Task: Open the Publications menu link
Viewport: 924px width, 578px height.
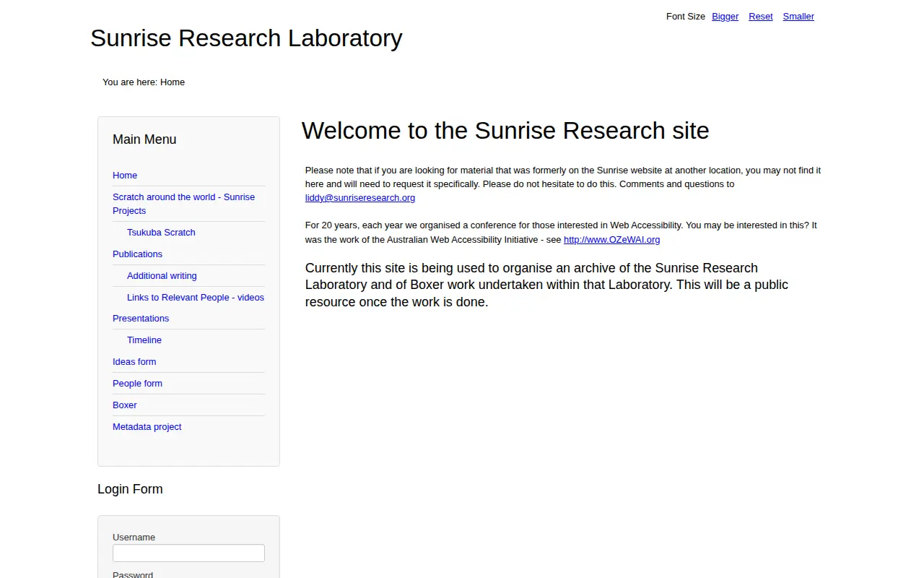Action: (137, 254)
